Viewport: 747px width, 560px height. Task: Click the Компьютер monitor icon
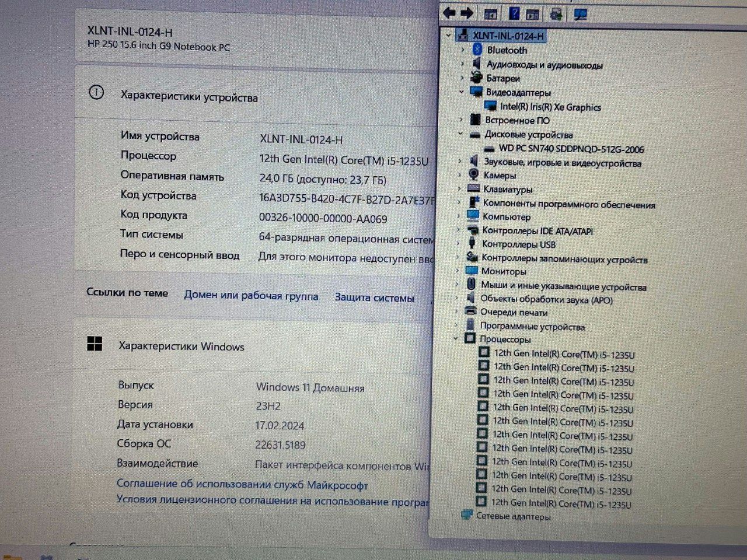pos(473,216)
